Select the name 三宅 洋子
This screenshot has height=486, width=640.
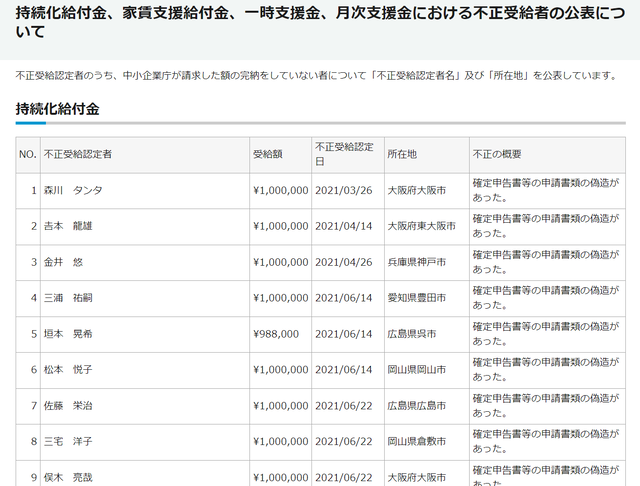coord(68,442)
